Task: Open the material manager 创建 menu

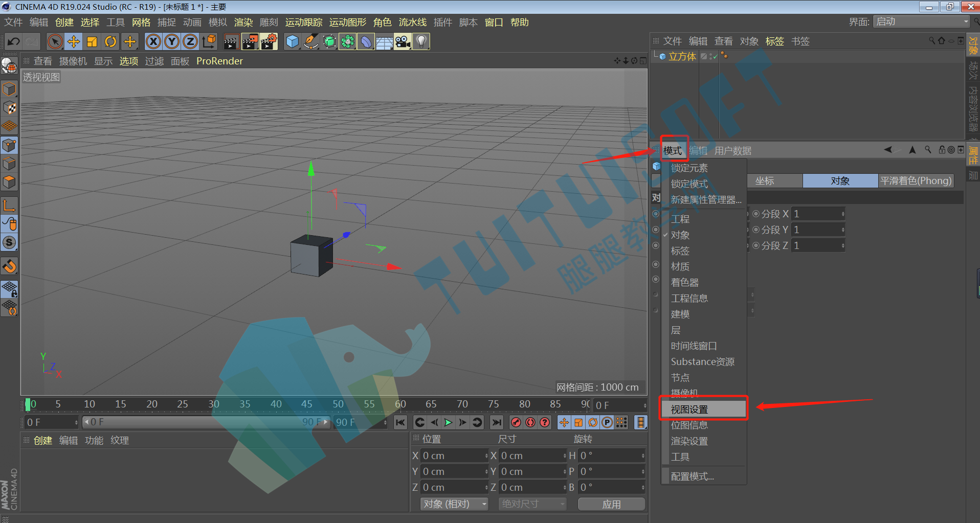Action: [x=43, y=441]
